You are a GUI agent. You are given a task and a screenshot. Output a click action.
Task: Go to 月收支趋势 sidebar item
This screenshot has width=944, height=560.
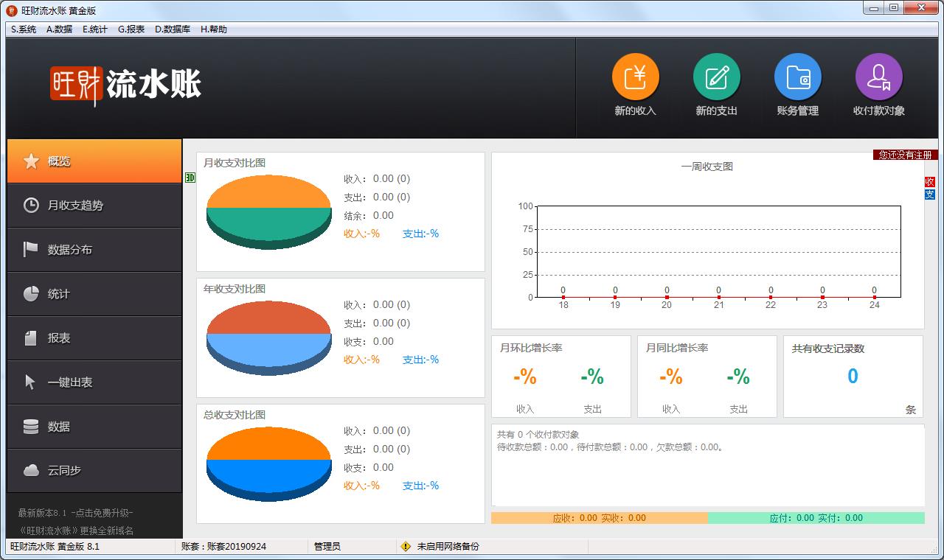point(94,206)
